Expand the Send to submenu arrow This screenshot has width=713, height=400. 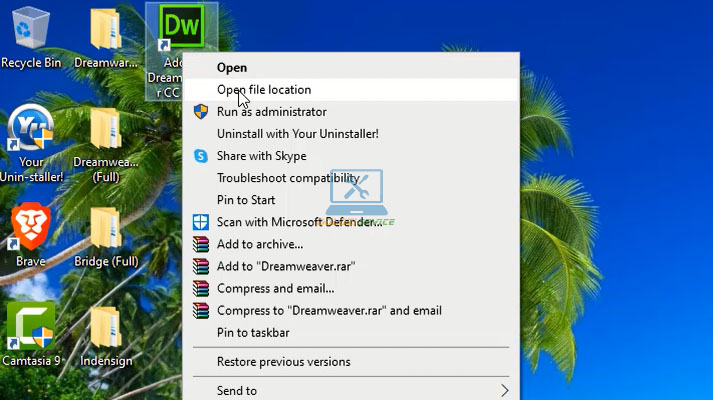click(x=505, y=391)
